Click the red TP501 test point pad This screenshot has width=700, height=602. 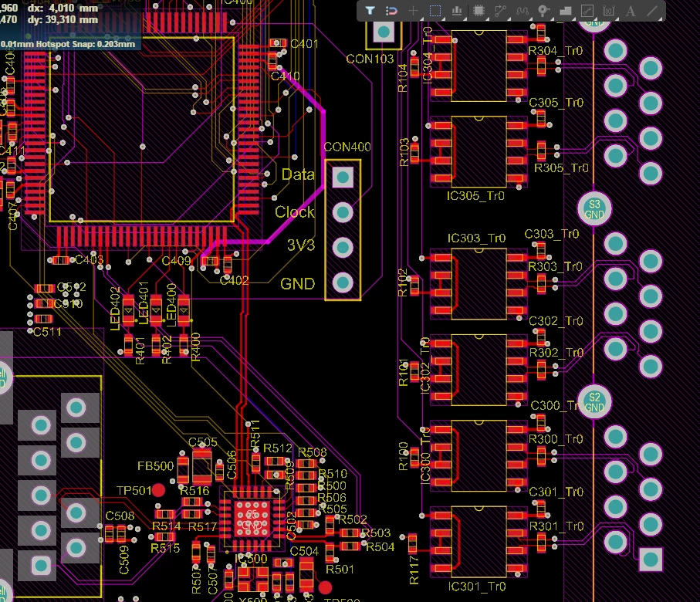click(158, 490)
